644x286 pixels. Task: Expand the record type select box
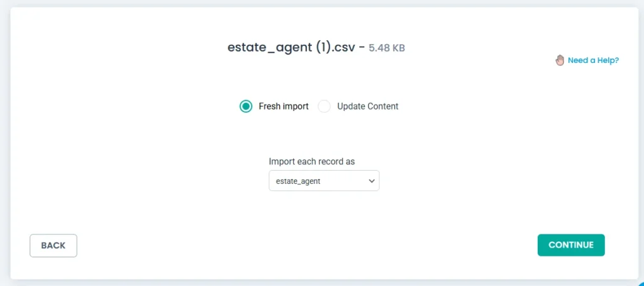click(x=324, y=181)
